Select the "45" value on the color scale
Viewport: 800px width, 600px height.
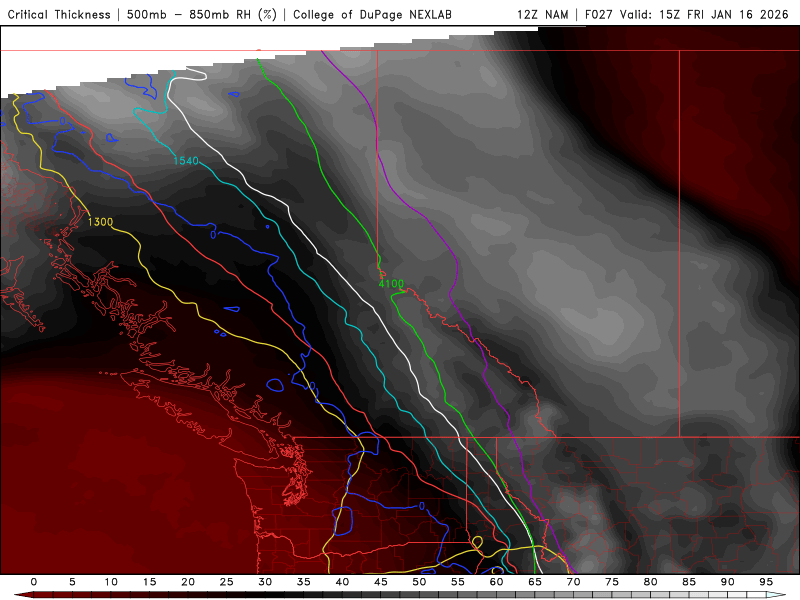coord(381,582)
